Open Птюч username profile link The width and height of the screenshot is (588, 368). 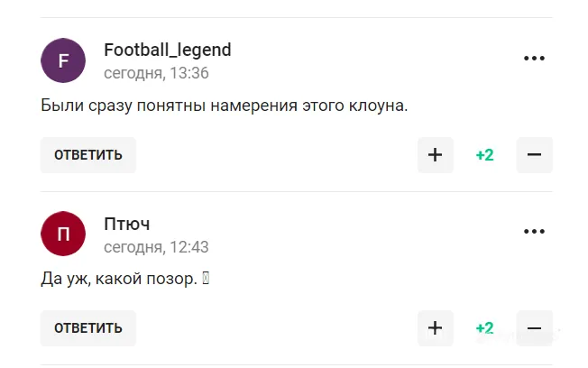click(127, 223)
